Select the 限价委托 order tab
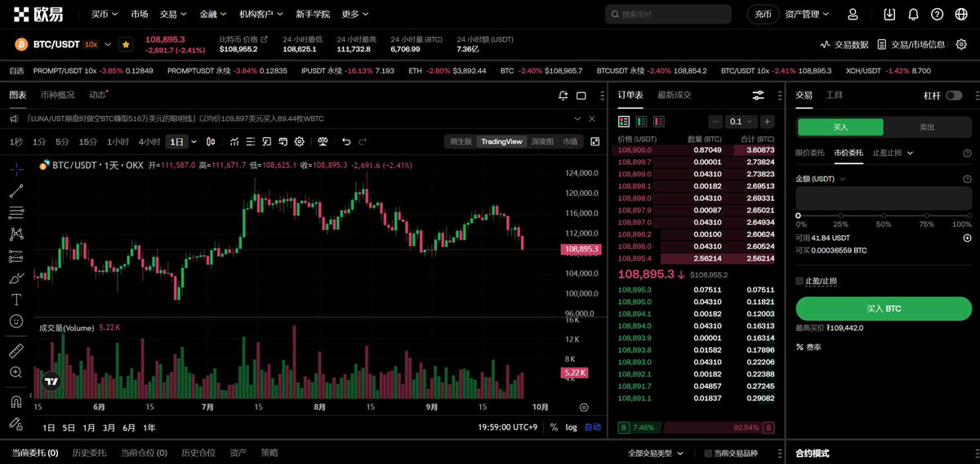The image size is (980, 464). [x=810, y=152]
